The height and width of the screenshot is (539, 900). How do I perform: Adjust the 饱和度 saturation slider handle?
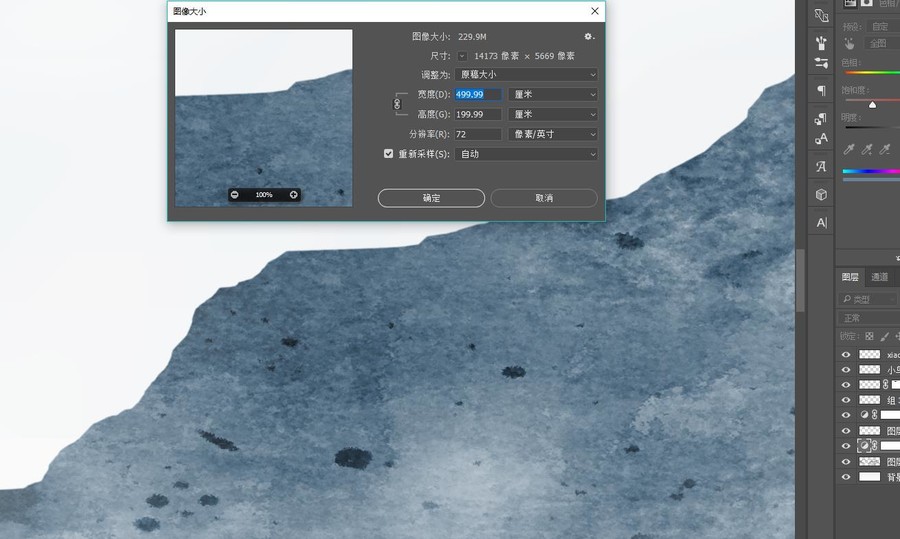tap(872, 104)
